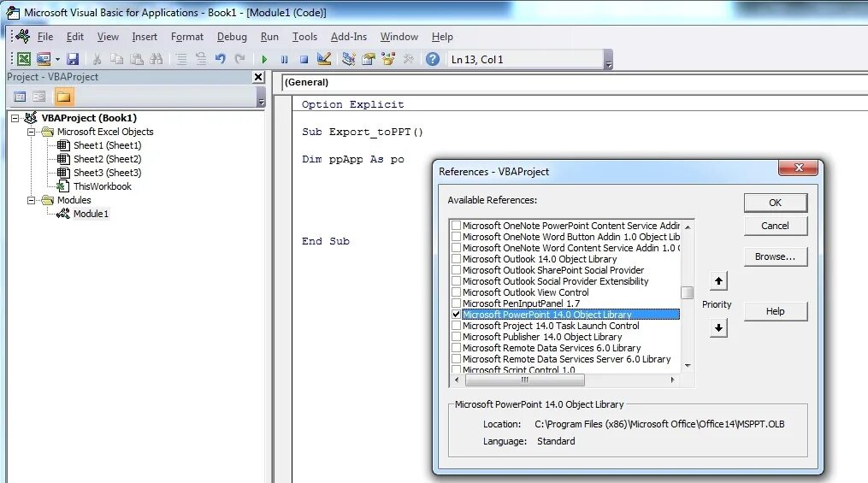Viewport: 868px width, 483px height.
Task: Save the workbook using the floppy disk icon
Action: click(73, 59)
